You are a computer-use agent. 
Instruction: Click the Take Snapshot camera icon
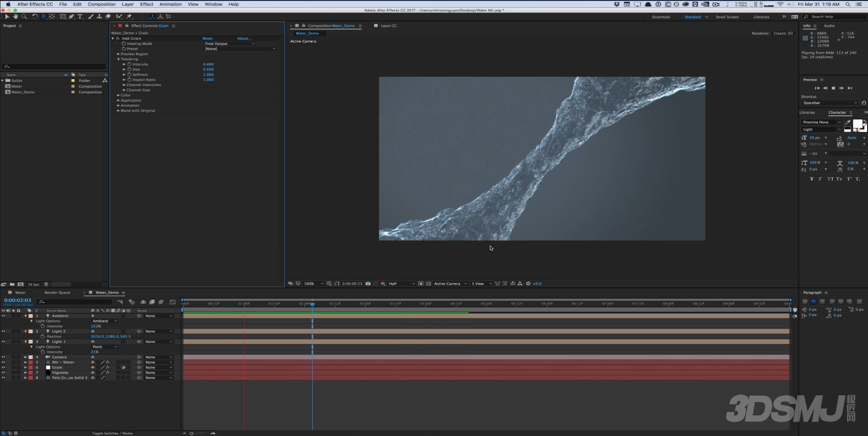point(368,284)
